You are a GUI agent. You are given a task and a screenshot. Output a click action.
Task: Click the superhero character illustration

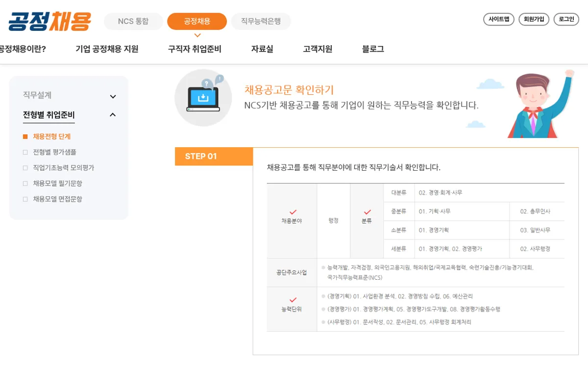[540, 104]
